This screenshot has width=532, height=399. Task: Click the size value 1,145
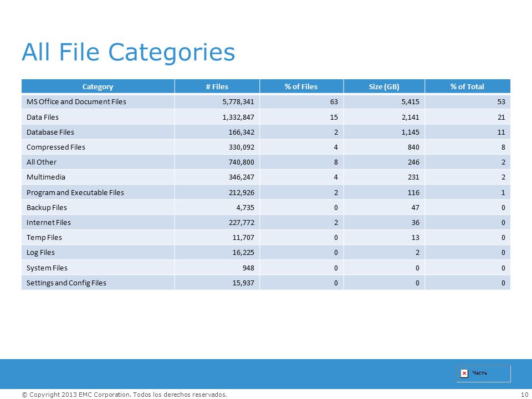point(410,132)
